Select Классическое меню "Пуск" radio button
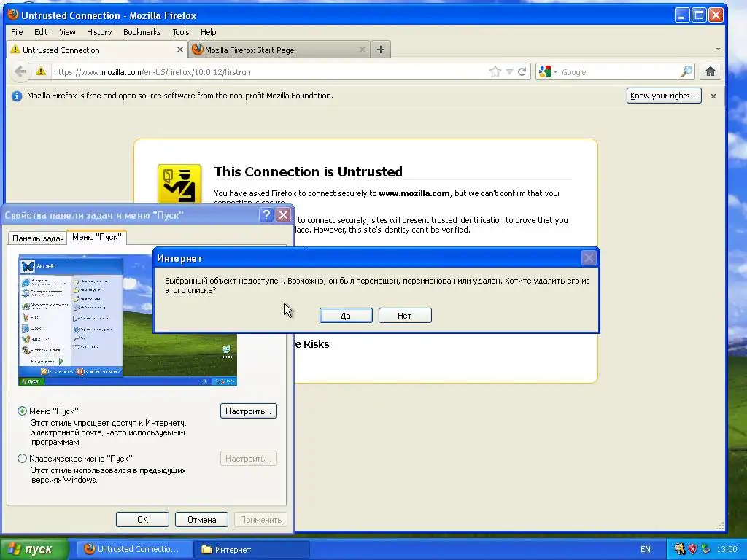Viewport: 747px width, 560px height. coord(22,458)
